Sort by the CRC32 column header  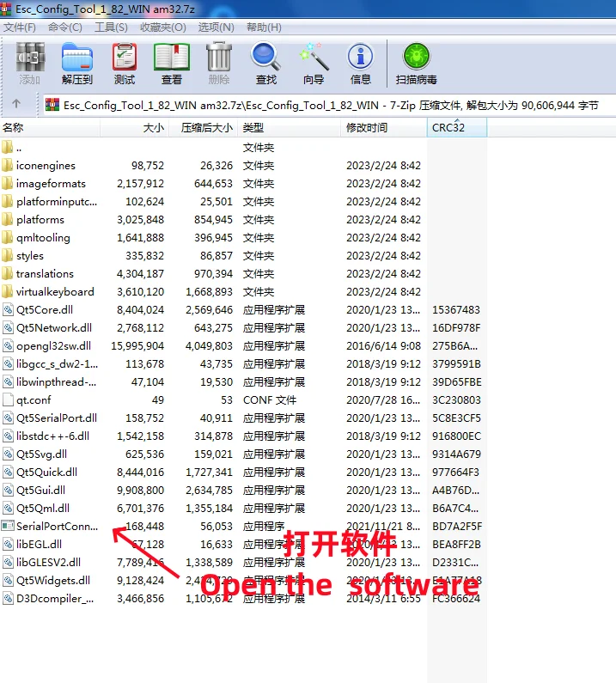tap(448, 127)
